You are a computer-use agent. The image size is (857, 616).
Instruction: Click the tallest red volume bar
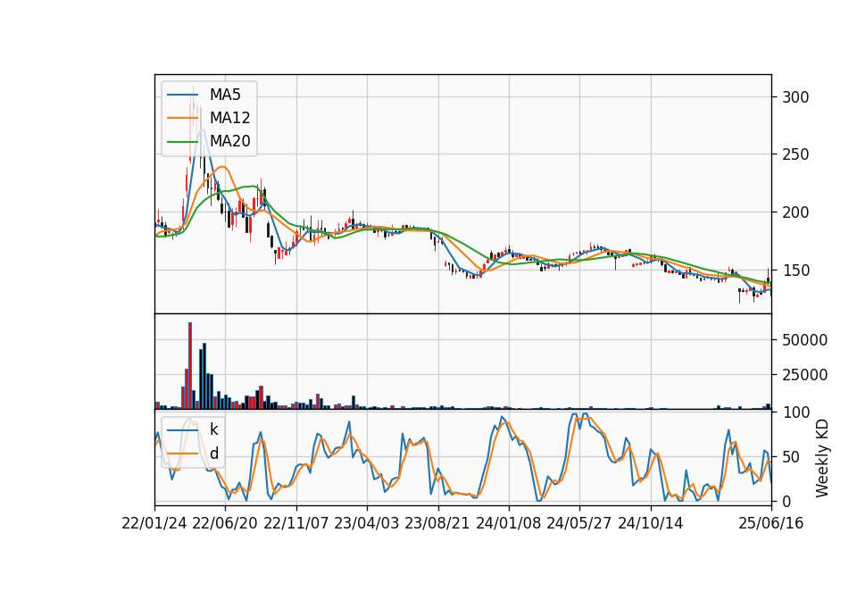(189, 366)
